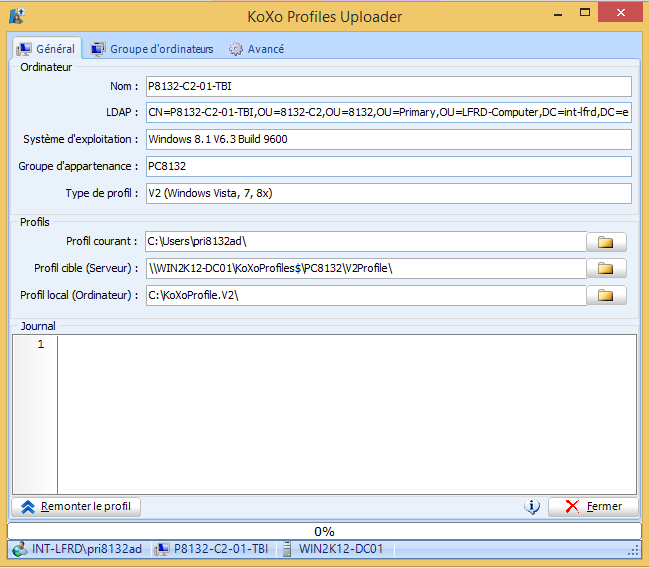This screenshot has width=649, height=568.
Task: Click the user icon beside INT-LFRD\pri8132ad
Action: 19,549
